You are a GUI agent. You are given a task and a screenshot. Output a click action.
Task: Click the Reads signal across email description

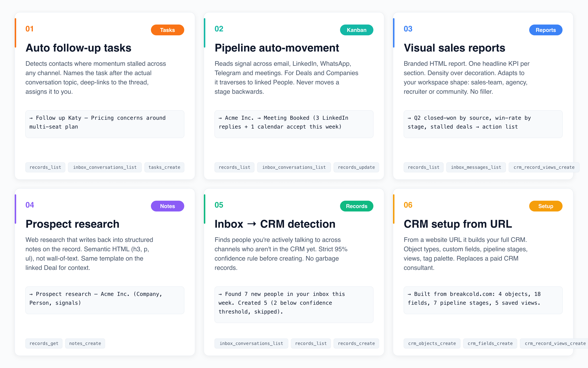point(286,78)
